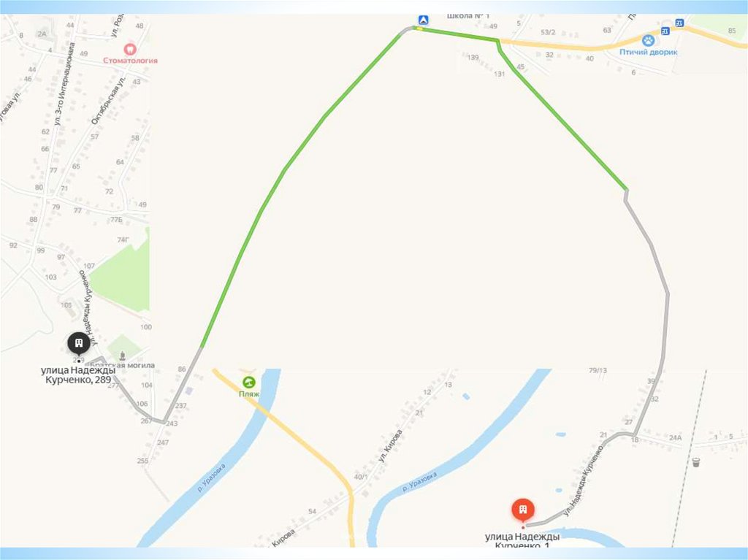This screenshot has height=560, width=748.
Task: Click house number 131 on the map
Action: (500, 74)
